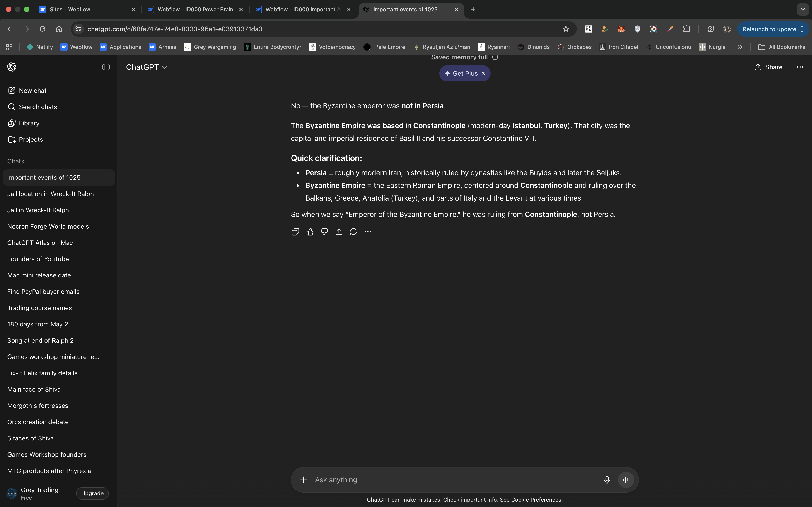
Task: Give thumbs down to the response
Action: pyautogui.click(x=324, y=232)
